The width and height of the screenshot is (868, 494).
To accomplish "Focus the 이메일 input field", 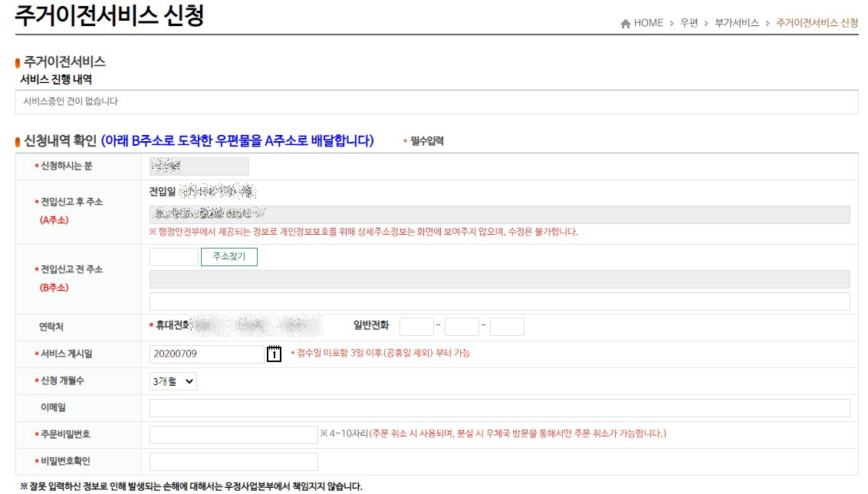I will point(500,408).
